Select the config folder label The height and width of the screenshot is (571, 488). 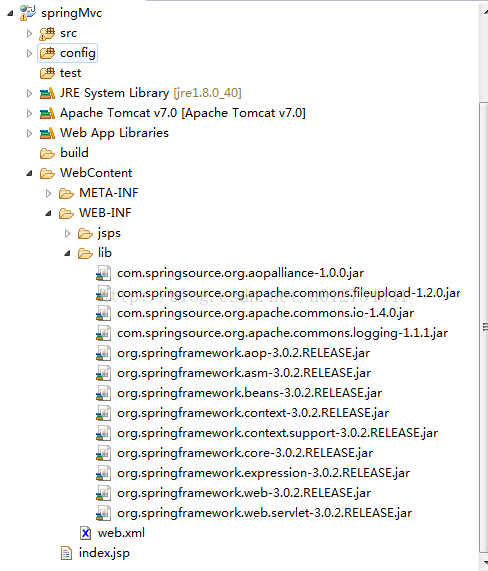coord(78,54)
